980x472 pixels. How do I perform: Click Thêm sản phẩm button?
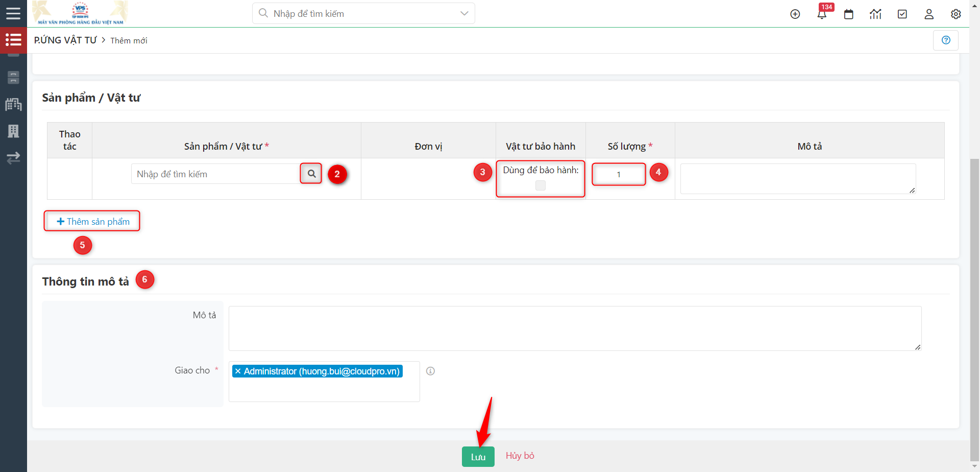[92, 221]
